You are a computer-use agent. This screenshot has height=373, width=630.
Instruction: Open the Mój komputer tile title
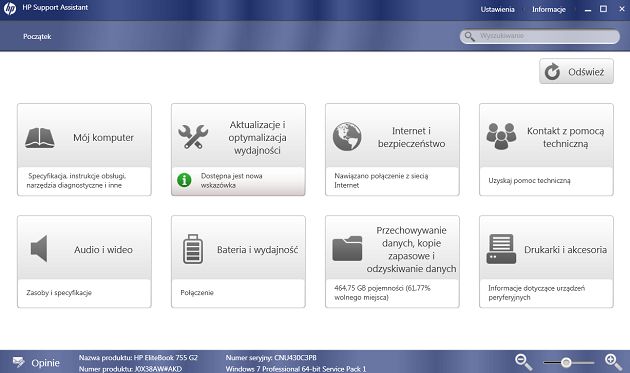pos(103,137)
